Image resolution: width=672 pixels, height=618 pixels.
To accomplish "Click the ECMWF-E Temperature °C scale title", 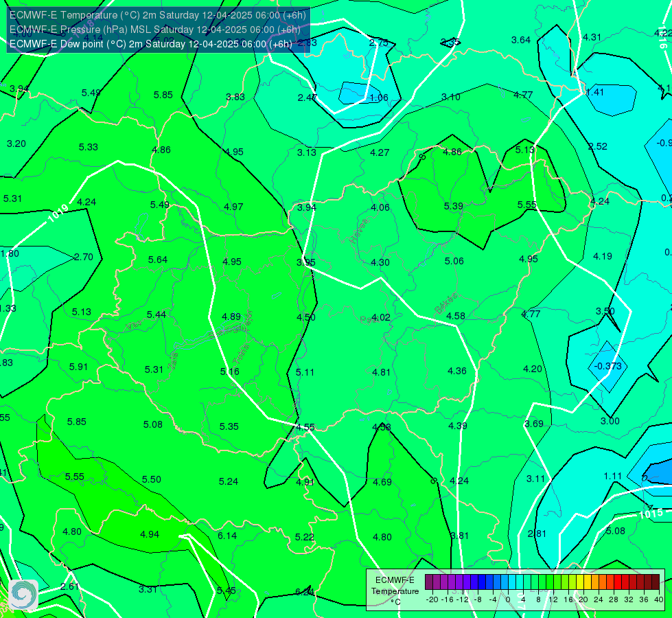I will 395,591.
